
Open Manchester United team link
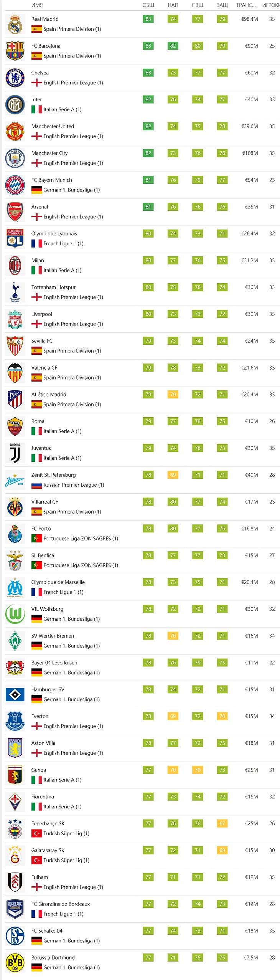click(x=53, y=126)
